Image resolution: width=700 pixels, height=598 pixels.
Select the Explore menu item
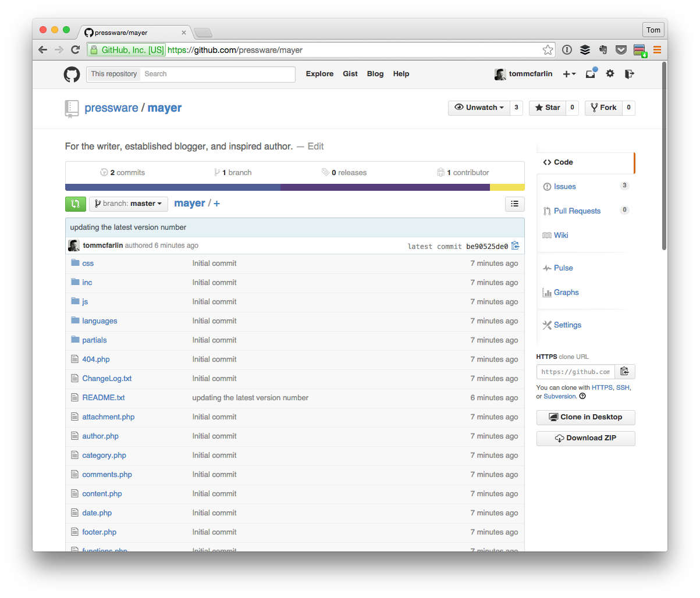pos(319,74)
